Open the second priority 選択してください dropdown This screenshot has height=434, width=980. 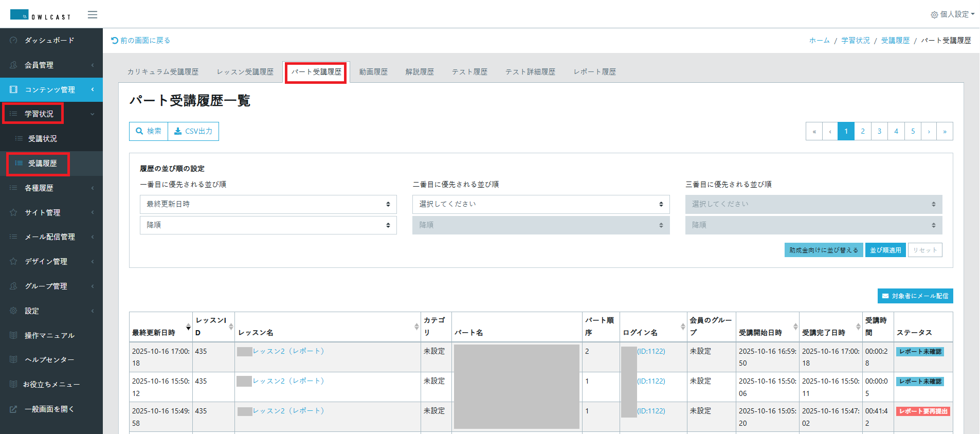pyautogui.click(x=540, y=204)
